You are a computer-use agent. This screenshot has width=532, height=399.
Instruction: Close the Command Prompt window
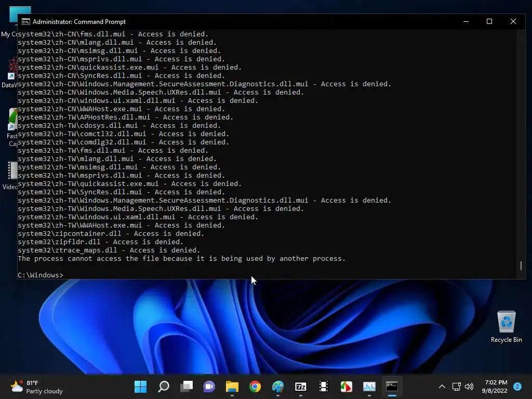[513, 21]
